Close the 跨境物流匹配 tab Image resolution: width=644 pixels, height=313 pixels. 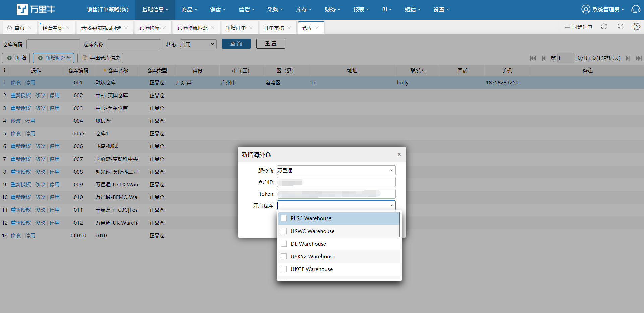[x=213, y=28]
